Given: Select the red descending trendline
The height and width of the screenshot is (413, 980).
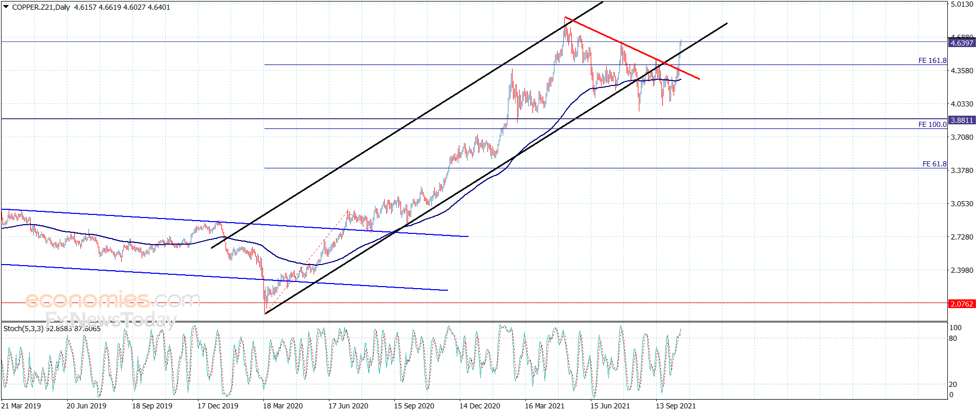Looking at the screenshot, I should [632, 48].
